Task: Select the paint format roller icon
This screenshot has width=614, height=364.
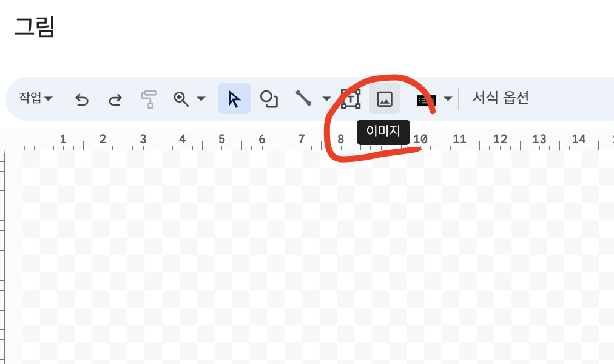Action: coord(149,99)
